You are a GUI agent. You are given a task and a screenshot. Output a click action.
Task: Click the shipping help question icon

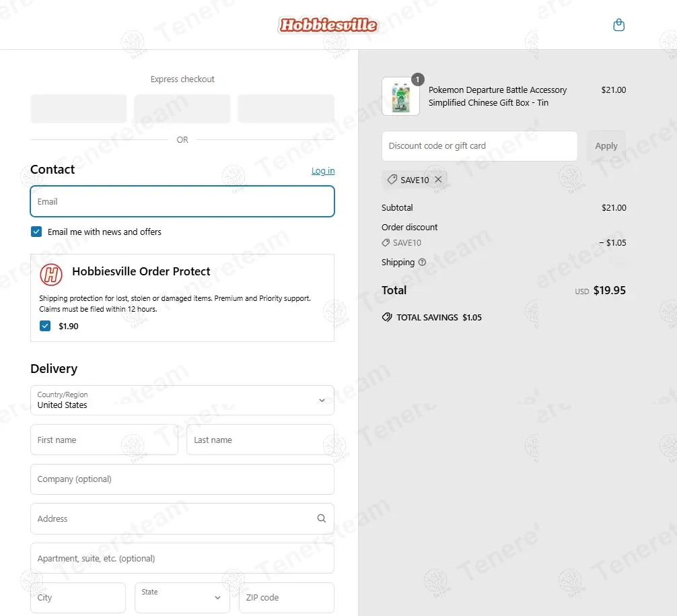pyautogui.click(x=422, y=263)
